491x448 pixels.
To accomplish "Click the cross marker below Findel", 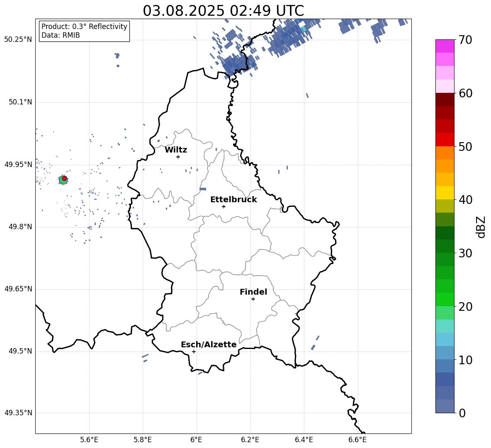I will [253, 299].
